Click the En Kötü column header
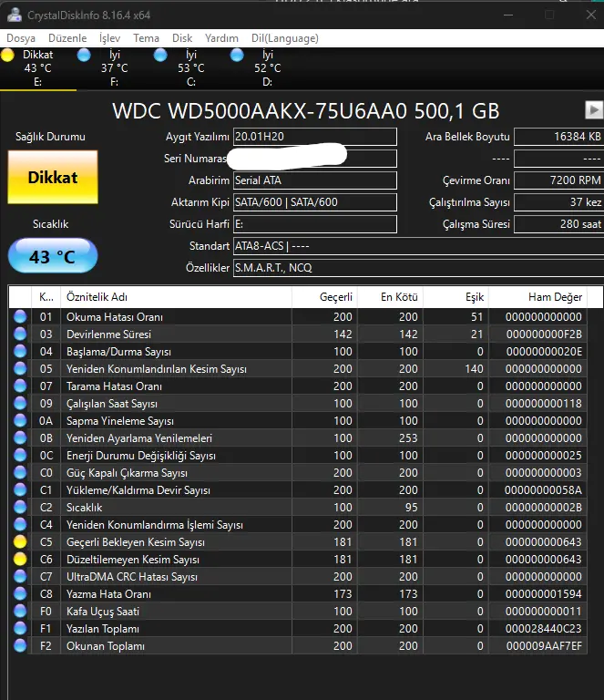Image resolution: width=604 pixels, height=700 pixels. tap(390, 297)
